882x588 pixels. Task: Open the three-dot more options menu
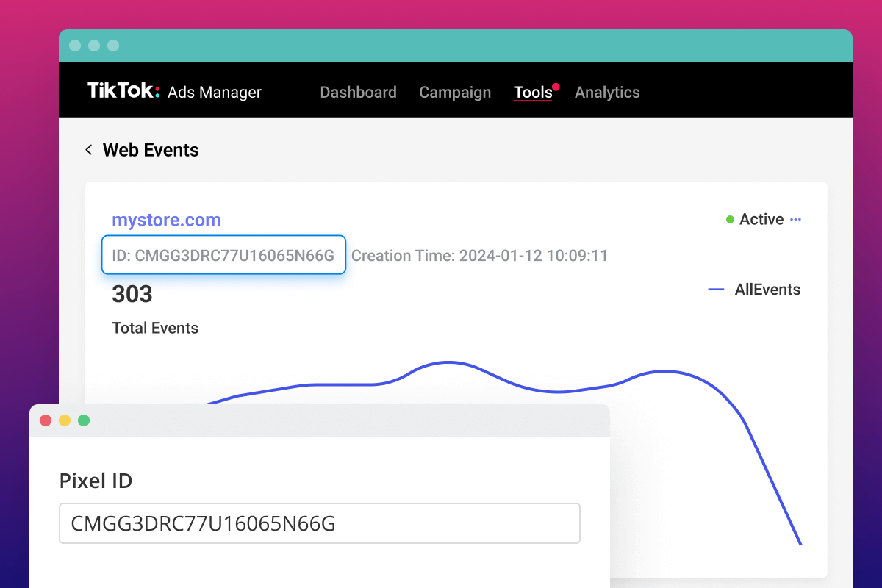[795, 220]
